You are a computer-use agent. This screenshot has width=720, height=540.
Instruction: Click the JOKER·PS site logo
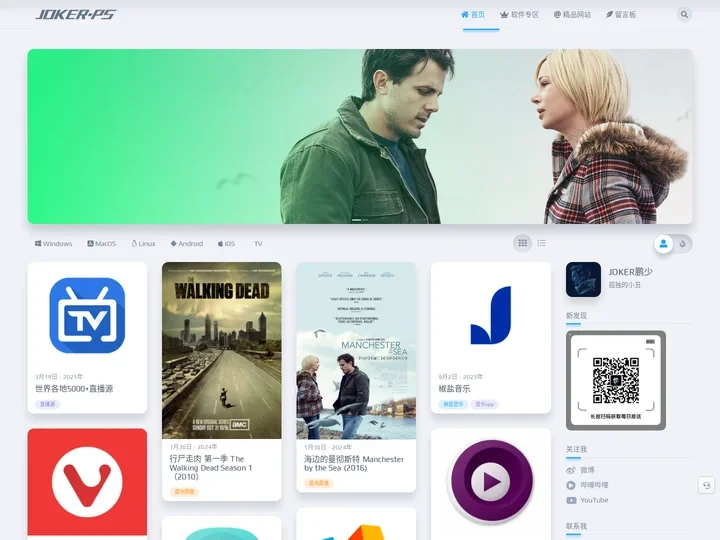(x=76, y=15)
